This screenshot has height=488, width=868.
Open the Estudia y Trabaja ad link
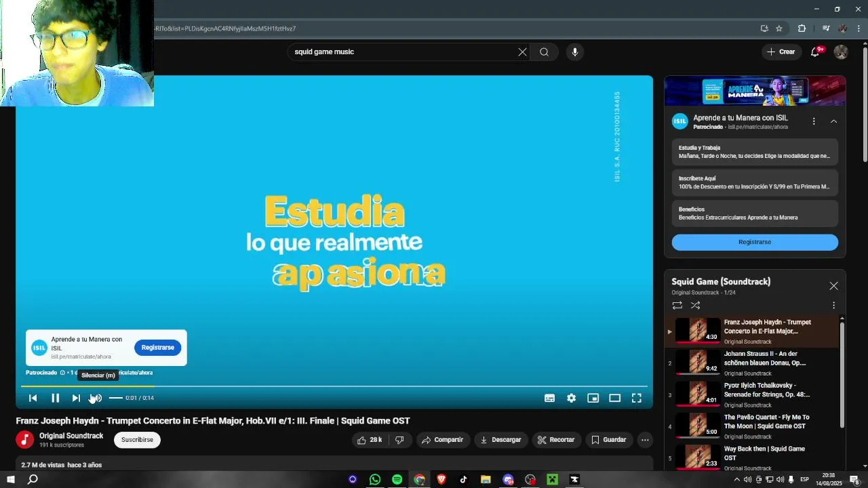[x=755, y=152]
